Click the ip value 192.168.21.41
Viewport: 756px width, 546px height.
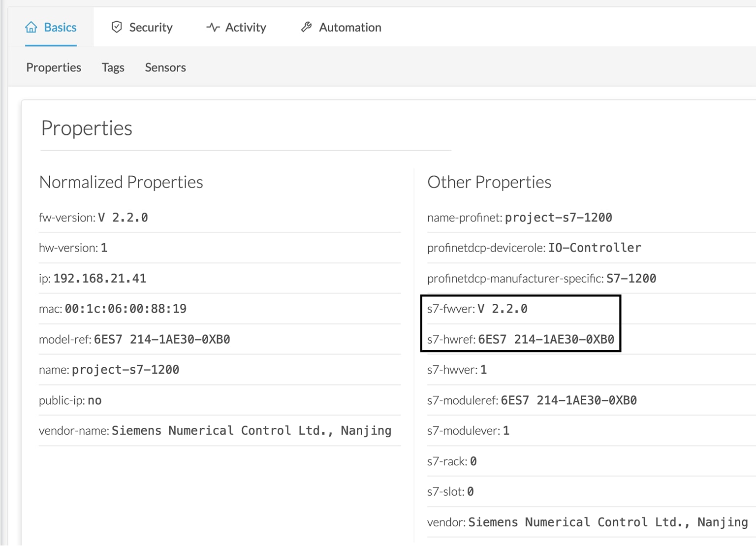click(x=99, y=279)
